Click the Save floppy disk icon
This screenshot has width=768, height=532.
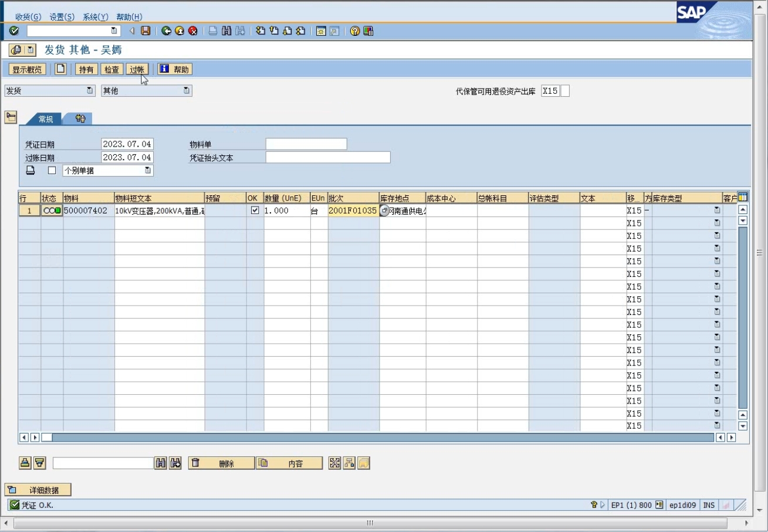[146, 31]
